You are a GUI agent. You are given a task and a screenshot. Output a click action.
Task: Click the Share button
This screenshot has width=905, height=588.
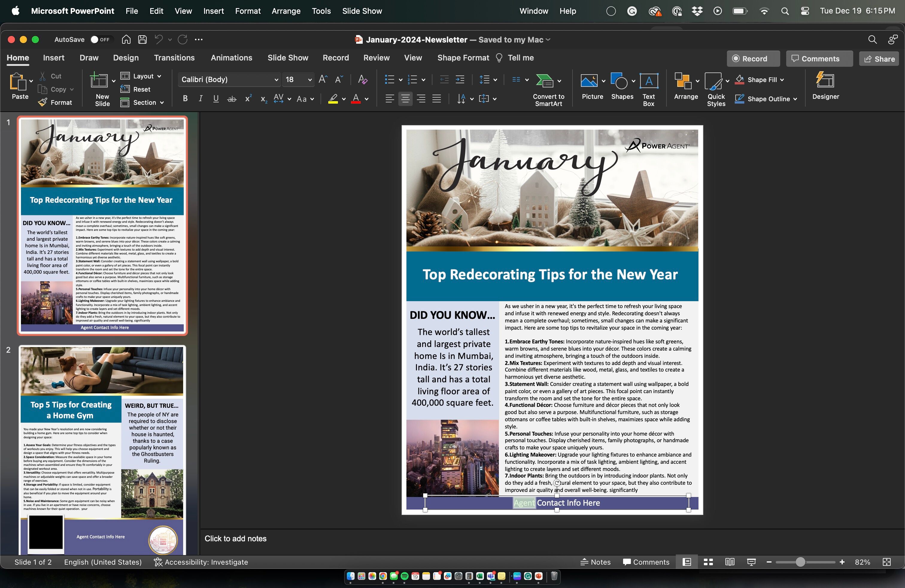pyautogui.click(x=879, y=59)
